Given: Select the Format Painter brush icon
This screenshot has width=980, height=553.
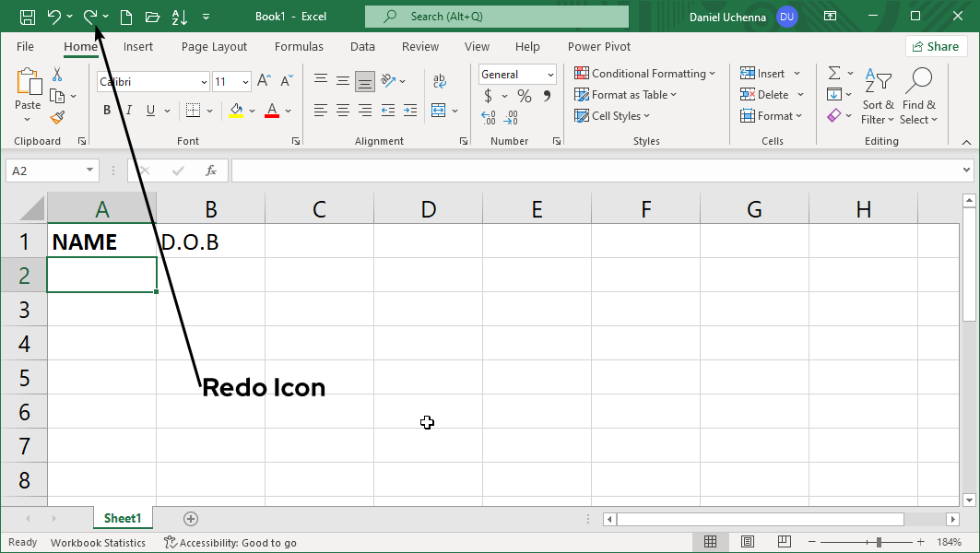Looking at the screenshot, I should point(57,118).
